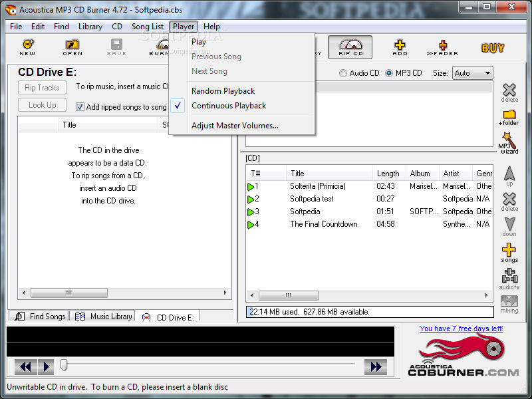Click the '22.14 MB used' status field

(370, 312)
